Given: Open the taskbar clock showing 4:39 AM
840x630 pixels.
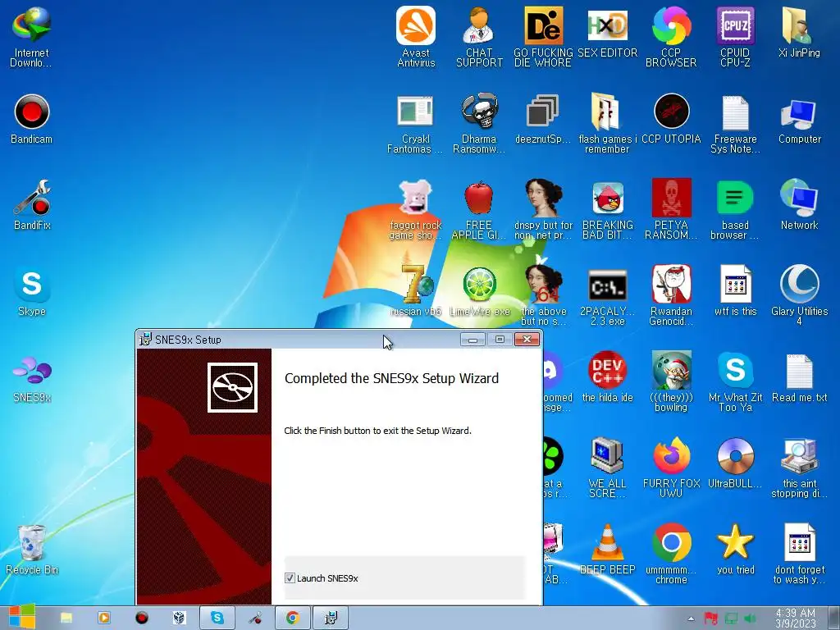Looking at the screenshot, I should 796,619.
